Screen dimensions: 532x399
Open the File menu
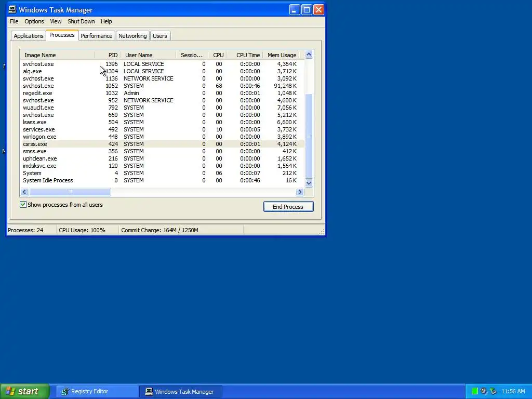tap(14, 21)
